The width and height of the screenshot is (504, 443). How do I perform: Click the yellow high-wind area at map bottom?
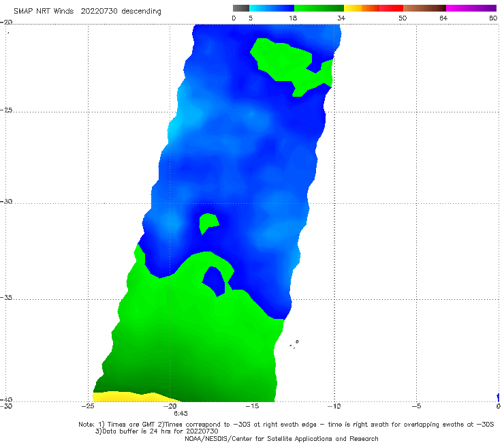[x=129, y=397]
